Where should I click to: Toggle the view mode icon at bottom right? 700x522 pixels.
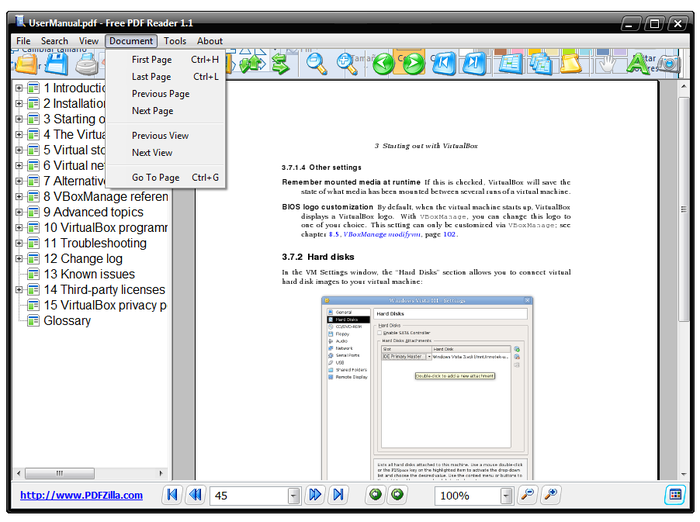tap(675, 495)
